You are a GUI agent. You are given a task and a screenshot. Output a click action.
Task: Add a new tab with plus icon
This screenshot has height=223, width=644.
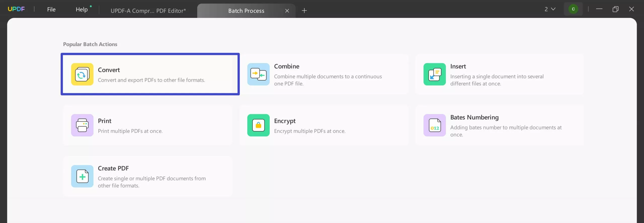[x=304, y=11]
